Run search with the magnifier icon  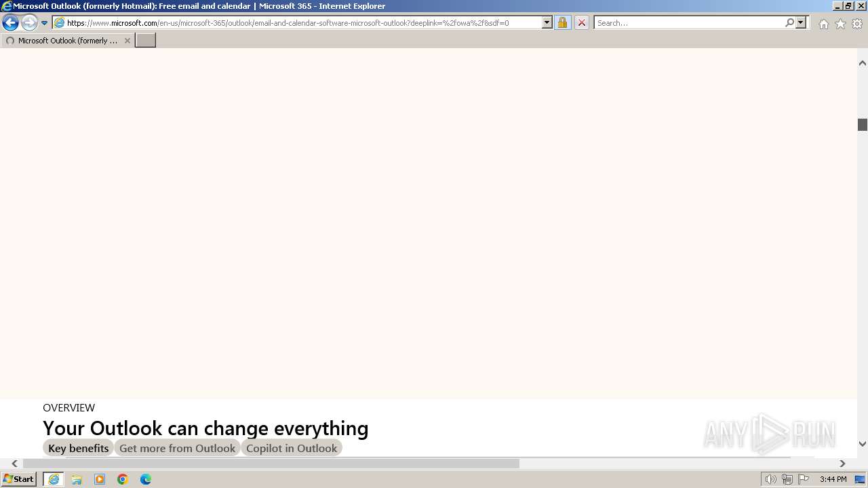click(789, 22)
